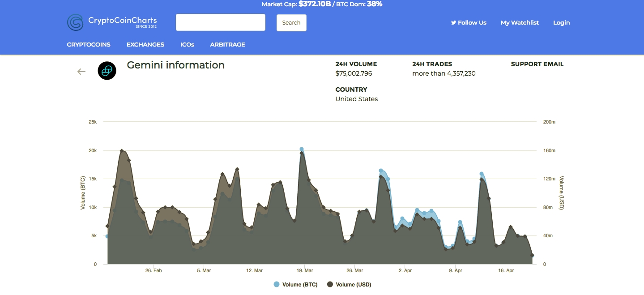The image size is (644, 295).
Task: Open the EXCHANGES menu
Action: pyautogui.click(x=145, y=44)
